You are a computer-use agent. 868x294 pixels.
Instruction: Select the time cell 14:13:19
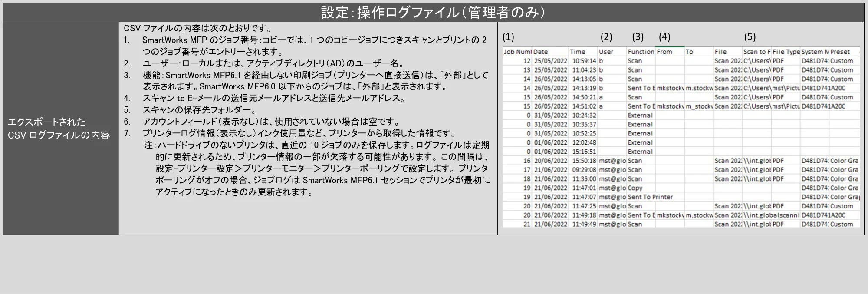pyautogui.click(x=584, y=88)
